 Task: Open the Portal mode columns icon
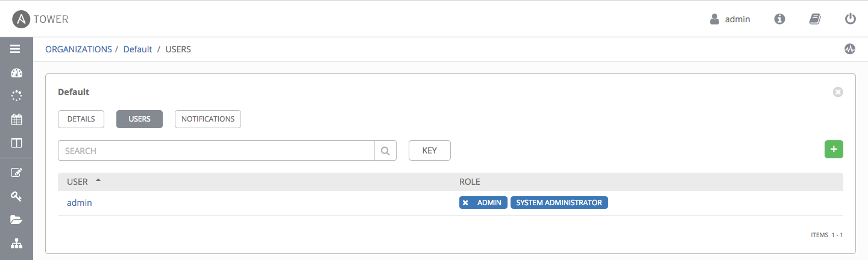[16, 143]
